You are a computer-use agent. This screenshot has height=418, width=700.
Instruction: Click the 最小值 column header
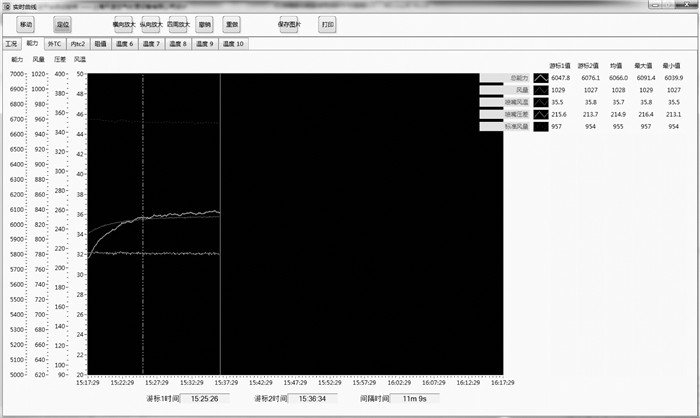[x=671, y=66]
